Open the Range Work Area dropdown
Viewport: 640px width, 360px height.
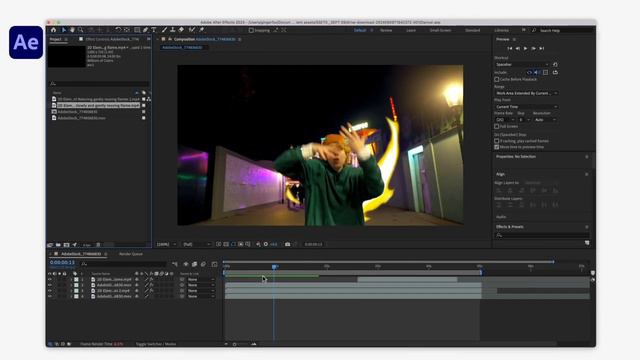(x=526, y=93)
